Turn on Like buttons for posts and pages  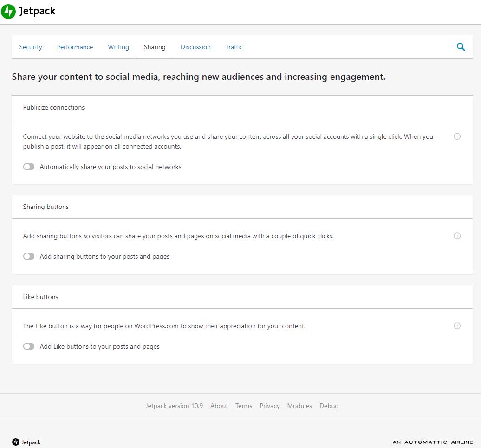pyautogui.click(x=29, y=346)
